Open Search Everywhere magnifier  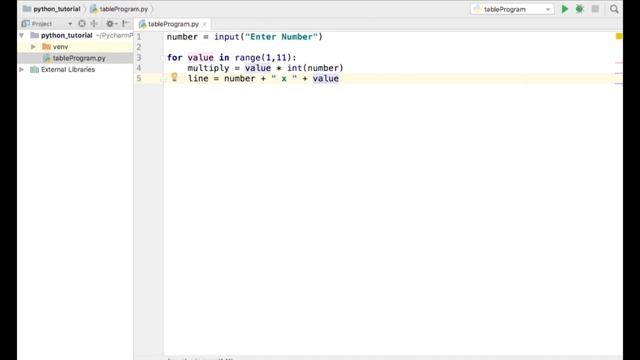tap(614, 9)
